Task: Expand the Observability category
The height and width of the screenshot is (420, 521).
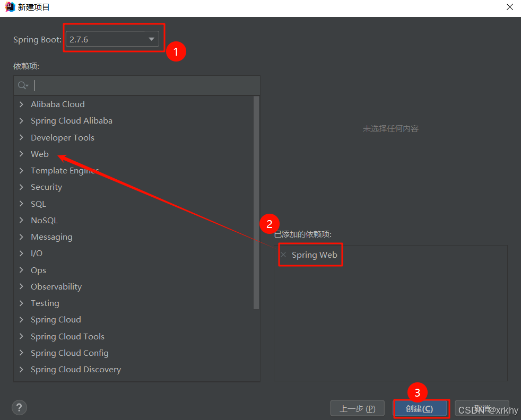Action: click(21, 286)
